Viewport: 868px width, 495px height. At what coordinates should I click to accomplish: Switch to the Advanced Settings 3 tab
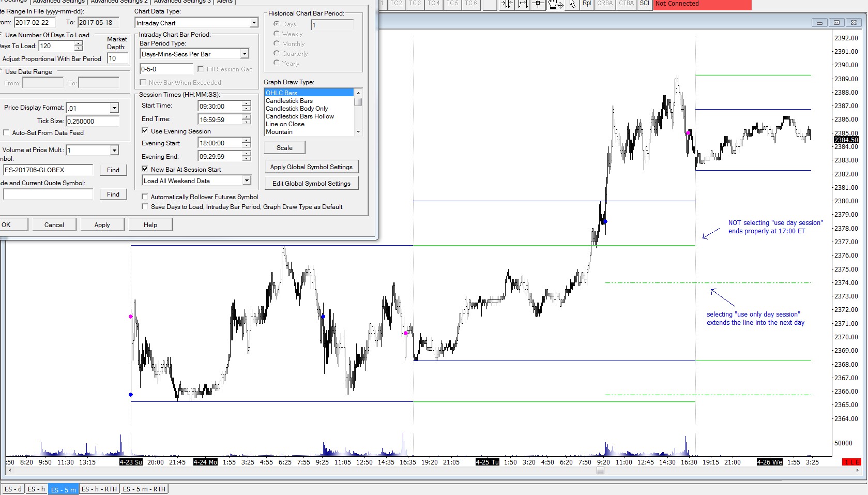pos(182,2)
